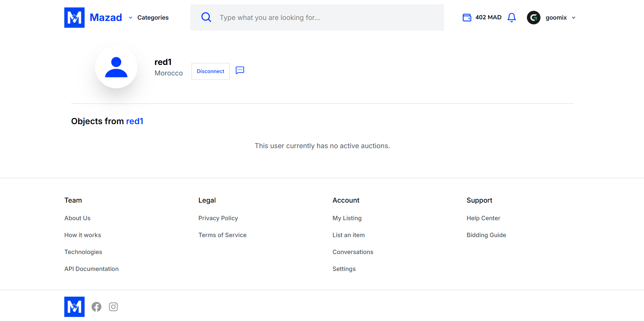Click the Mazad logo in the header
Image resolution: width=644 pixels, height=321 pixels.
[x=74, y=18]
